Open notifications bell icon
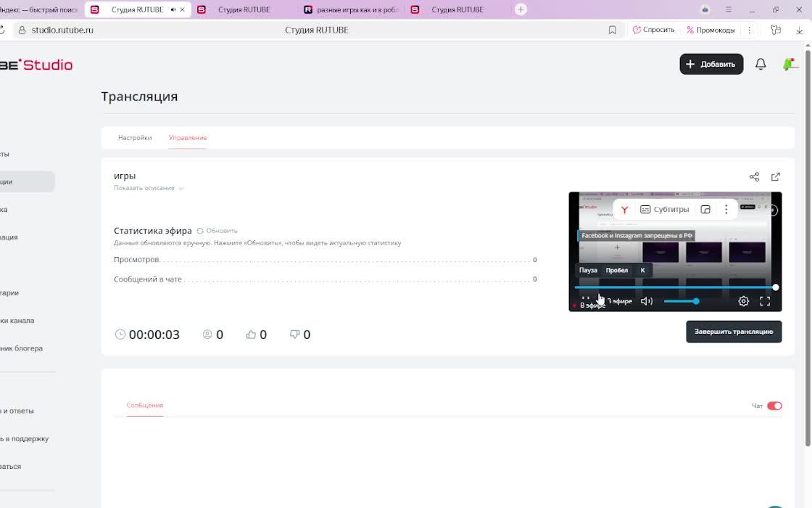 pyautogui.click(x=761, y=65)
